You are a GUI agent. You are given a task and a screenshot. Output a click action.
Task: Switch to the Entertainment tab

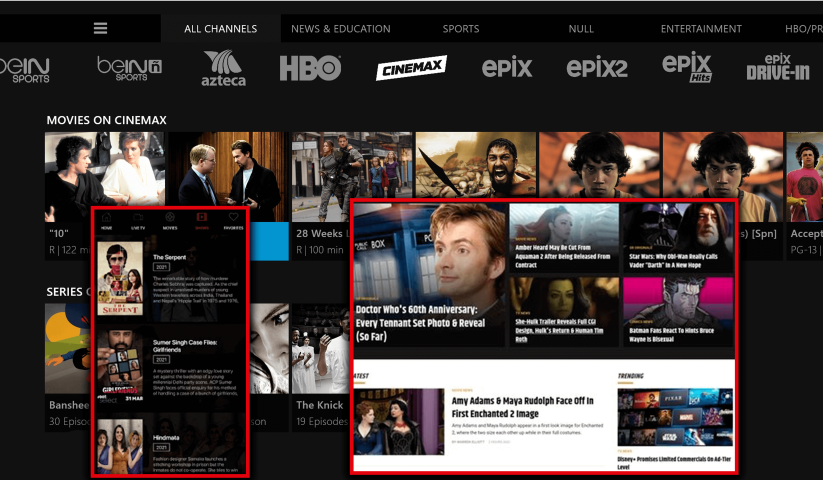point(701,28)
